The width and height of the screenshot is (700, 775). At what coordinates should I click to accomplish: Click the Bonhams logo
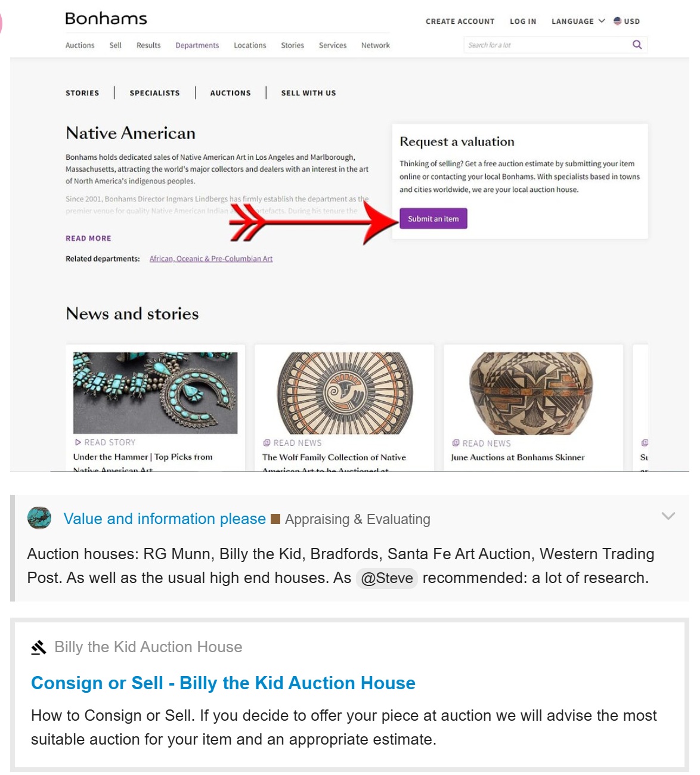click(106, 19)
